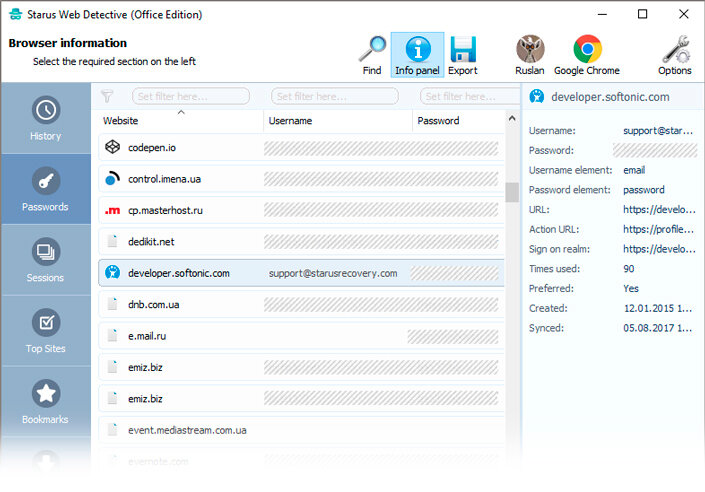The width and height of the screenshot is (705, 492).
Task: Click the info panel softonic header icon
Action: (536, 96)
